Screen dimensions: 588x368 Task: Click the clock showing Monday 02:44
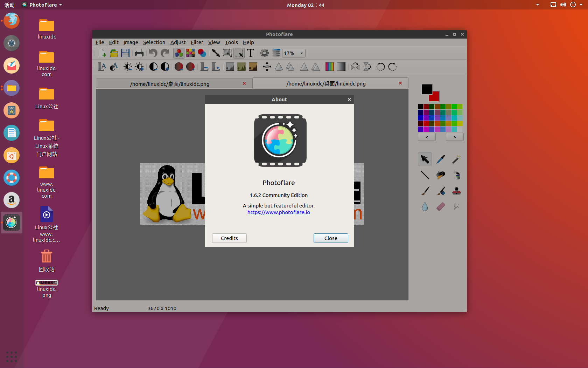tap(306, 5)
